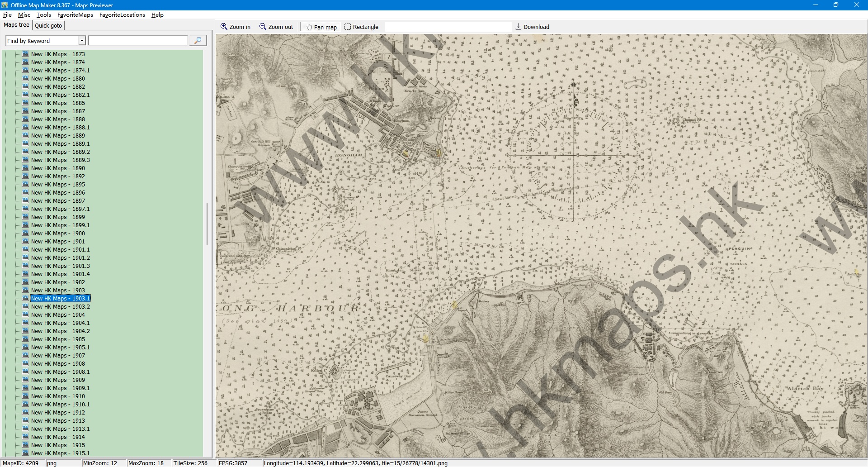The image size is (868, 467).
Task: Open the Find by Keyword dropdown
Action: [x=82, y=41]
